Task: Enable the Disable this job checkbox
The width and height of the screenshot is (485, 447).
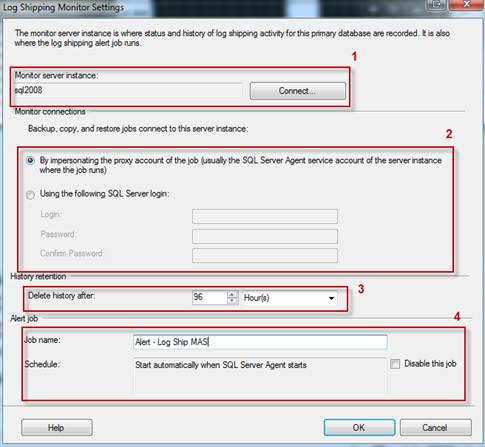Action: tap(395, 364)
